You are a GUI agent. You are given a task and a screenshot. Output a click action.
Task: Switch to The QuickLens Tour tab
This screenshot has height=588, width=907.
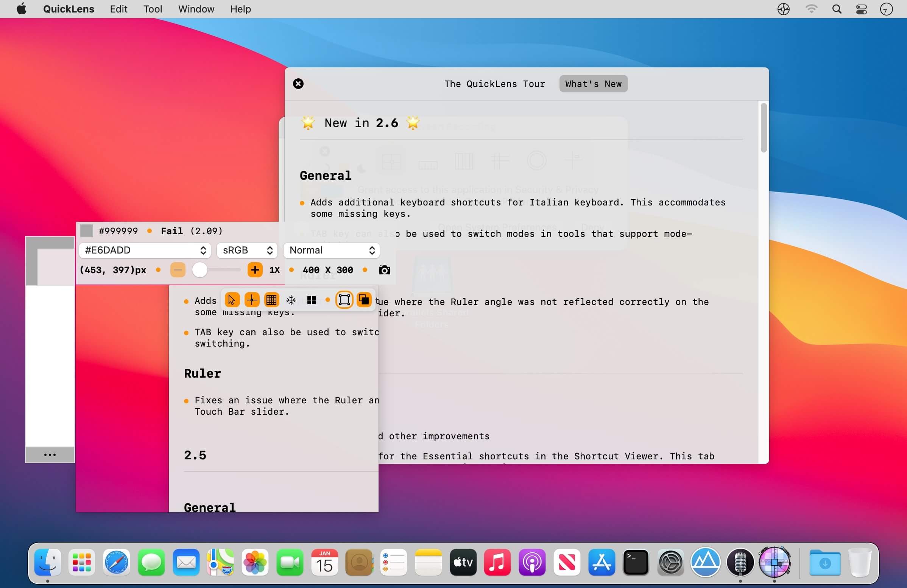coord(494,84)
